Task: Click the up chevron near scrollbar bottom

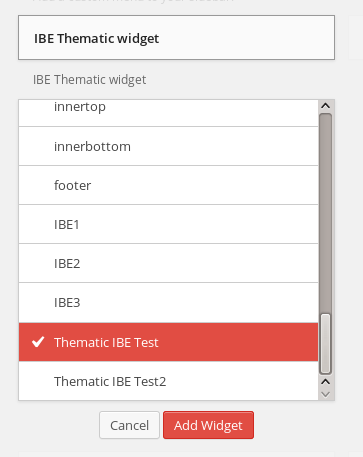Action: 325,382
